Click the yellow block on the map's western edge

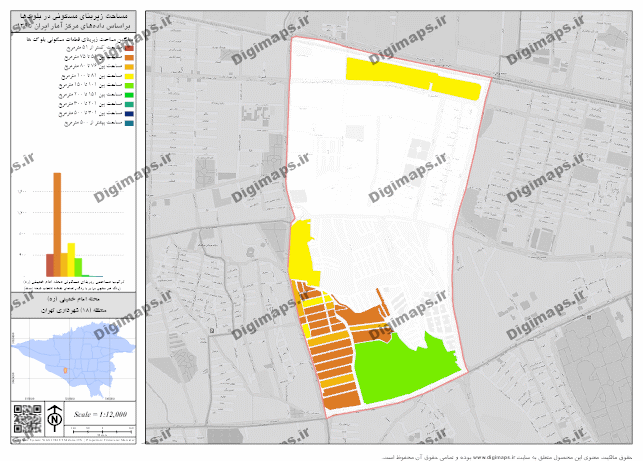tap(303, 253)
